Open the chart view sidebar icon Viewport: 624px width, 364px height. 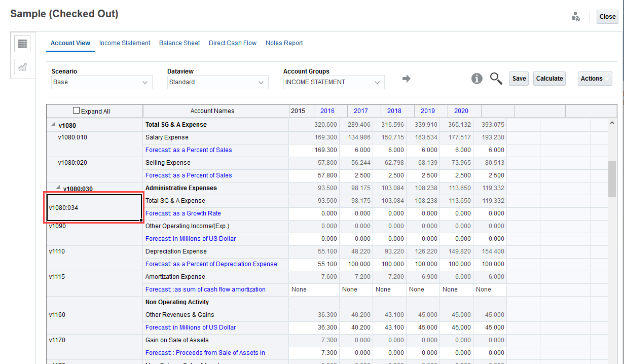(22, 67)
